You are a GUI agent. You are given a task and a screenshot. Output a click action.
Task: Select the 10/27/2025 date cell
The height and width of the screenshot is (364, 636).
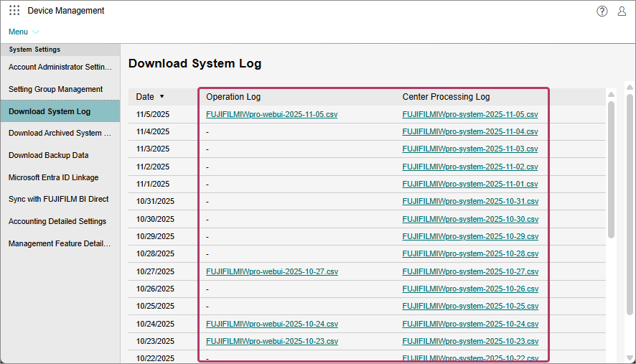click(x=155, y=271)
